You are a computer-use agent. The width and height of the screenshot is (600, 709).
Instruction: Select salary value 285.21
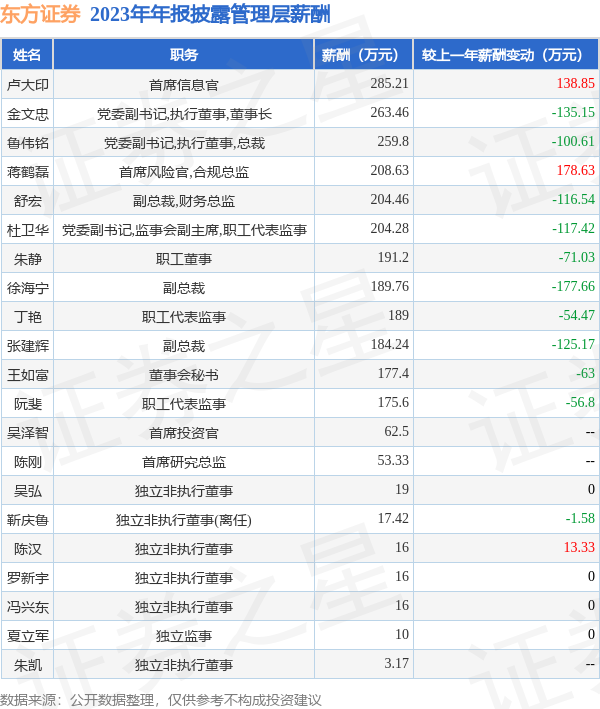[x=389, y=84]
